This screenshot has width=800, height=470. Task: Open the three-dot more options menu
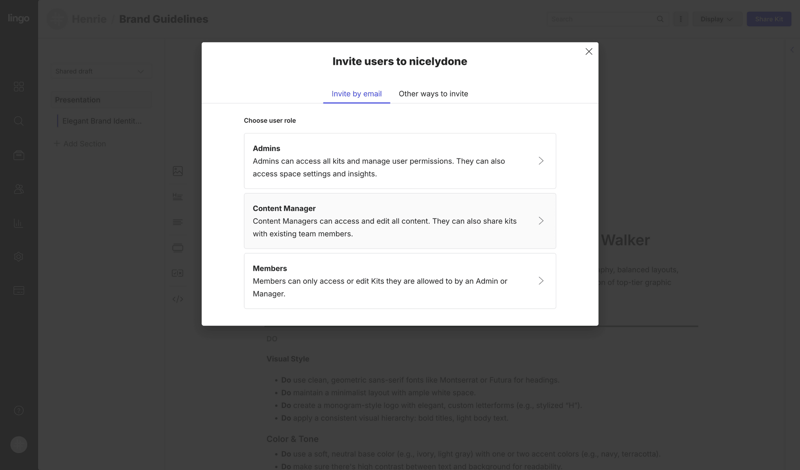point(681,19)
